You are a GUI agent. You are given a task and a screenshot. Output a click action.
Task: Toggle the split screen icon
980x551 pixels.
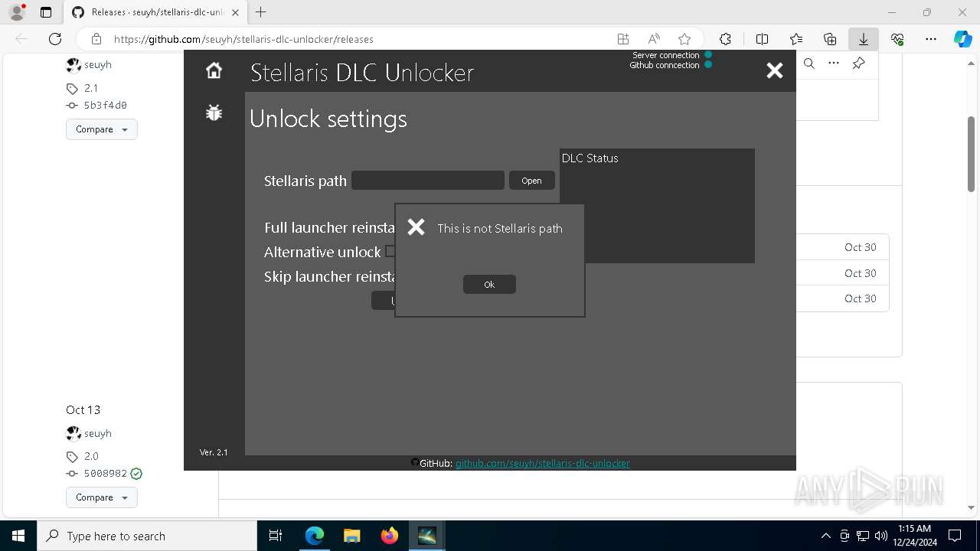click(x=762, y=39)
